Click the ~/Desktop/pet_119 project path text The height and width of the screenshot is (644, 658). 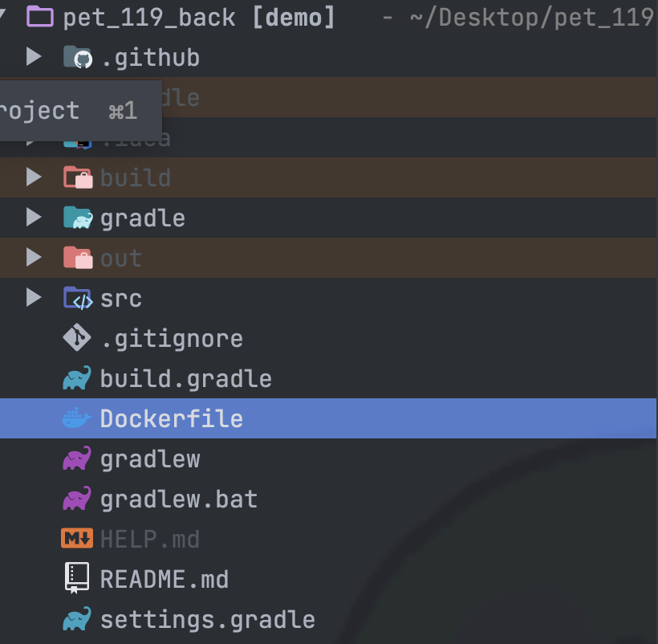click(x=533, y=18)
